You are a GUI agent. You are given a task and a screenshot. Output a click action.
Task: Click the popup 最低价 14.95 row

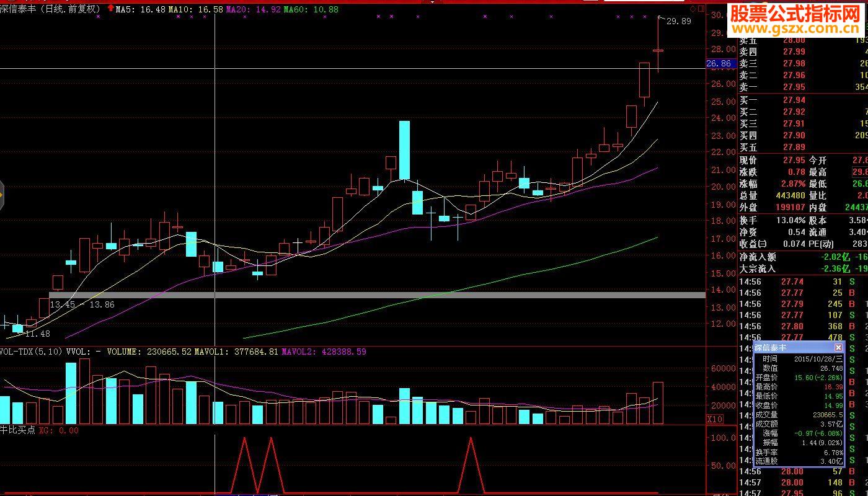pyautogui.click(x=799, y=396)
